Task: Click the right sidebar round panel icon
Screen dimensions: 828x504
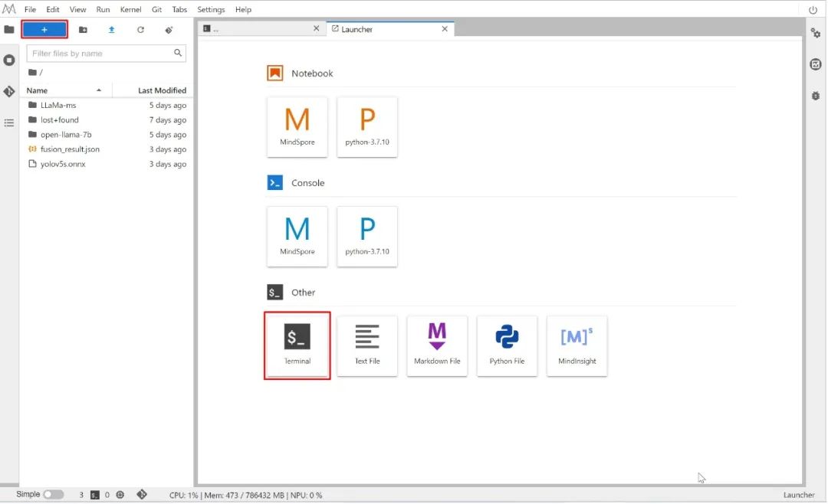Action: (815, 64)
